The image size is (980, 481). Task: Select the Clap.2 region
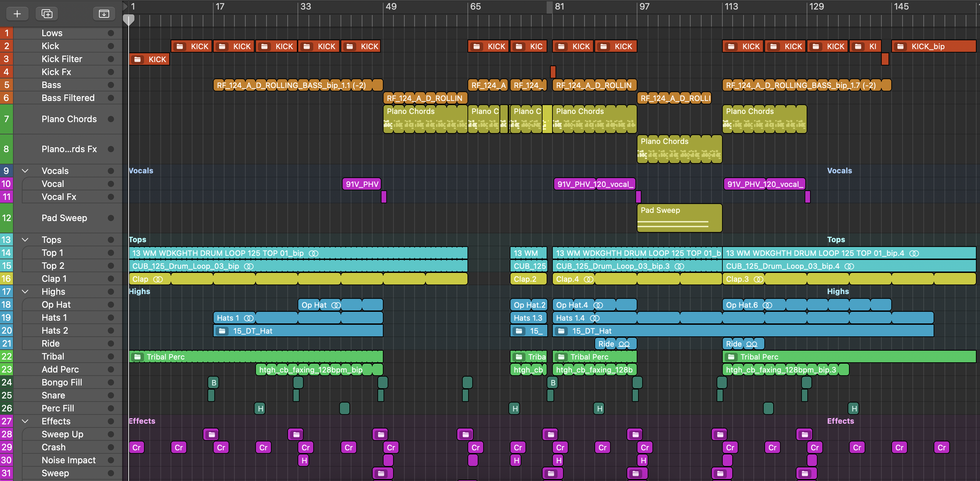(529, 279)
